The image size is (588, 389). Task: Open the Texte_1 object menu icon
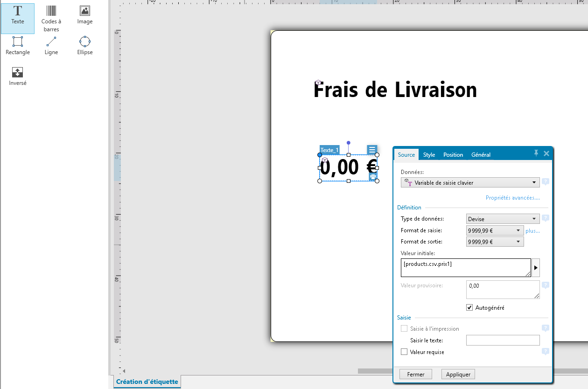[x=372, y=150]
